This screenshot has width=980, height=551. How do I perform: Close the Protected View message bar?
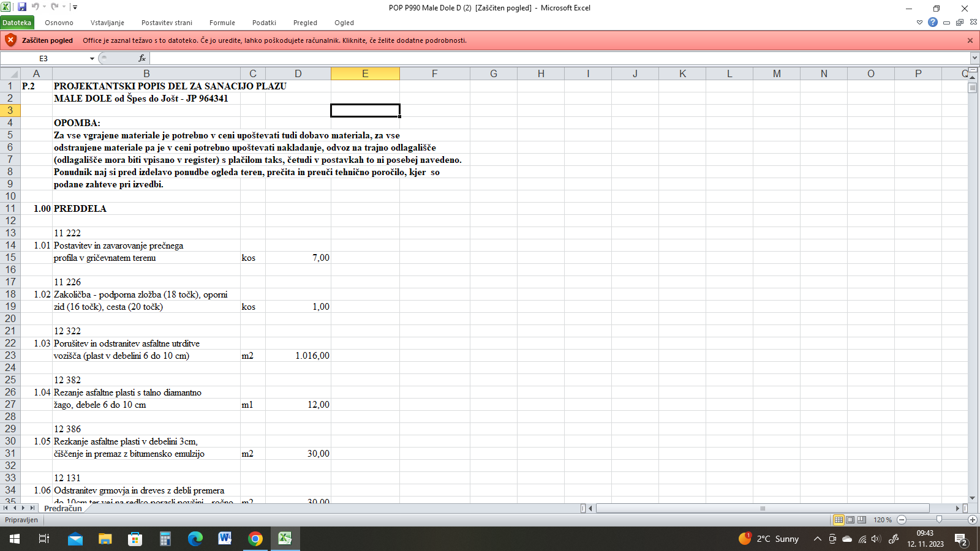(x=970, y=40)
